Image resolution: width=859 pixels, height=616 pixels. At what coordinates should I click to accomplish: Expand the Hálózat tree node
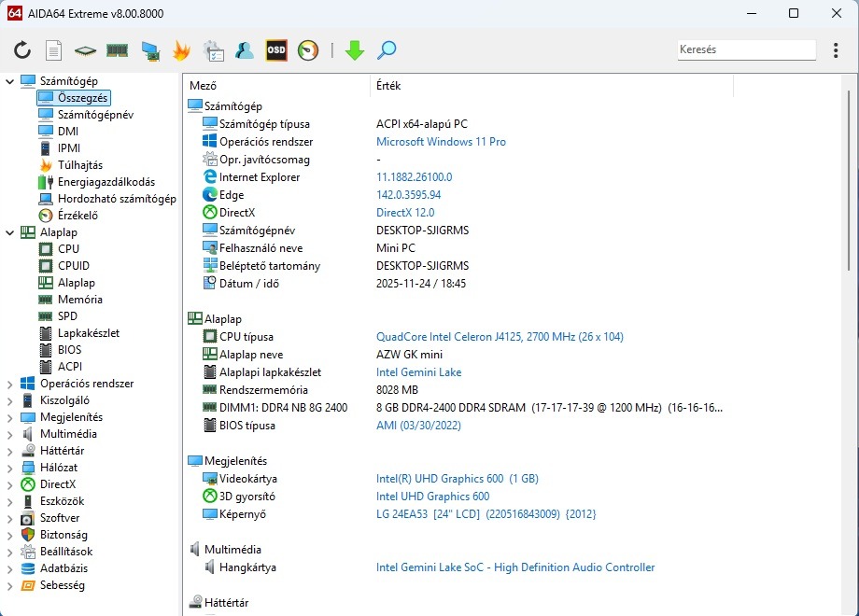pyautogui.click(x=10, y=469)
